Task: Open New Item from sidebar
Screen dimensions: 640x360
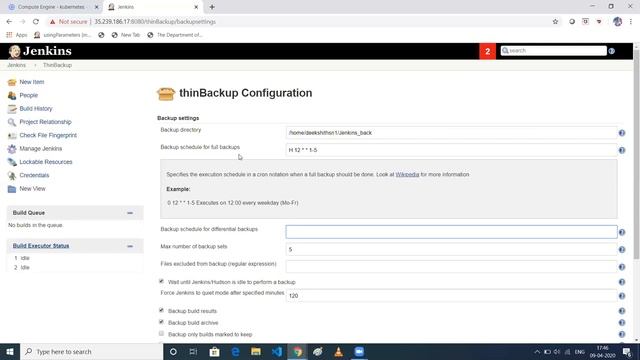Action: tap(31, 82)
